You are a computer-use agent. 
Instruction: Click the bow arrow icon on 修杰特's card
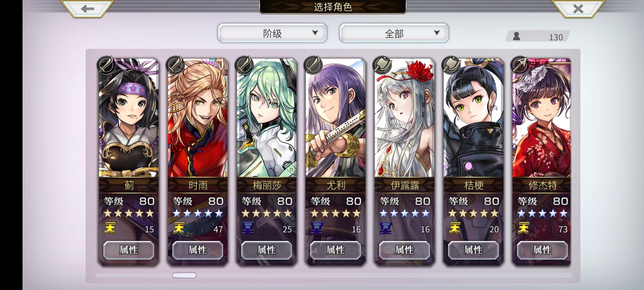(520, 65)
